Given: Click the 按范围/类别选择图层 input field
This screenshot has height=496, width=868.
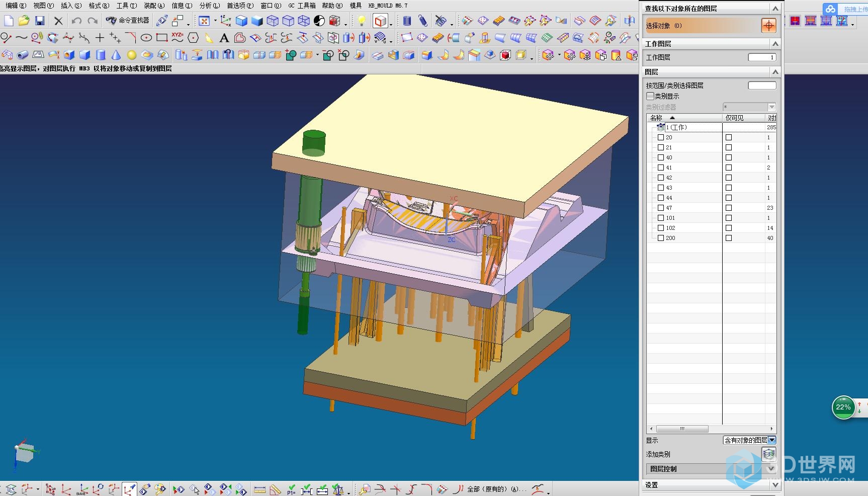Looking at the screenshot, I should [x=762, y=86].
